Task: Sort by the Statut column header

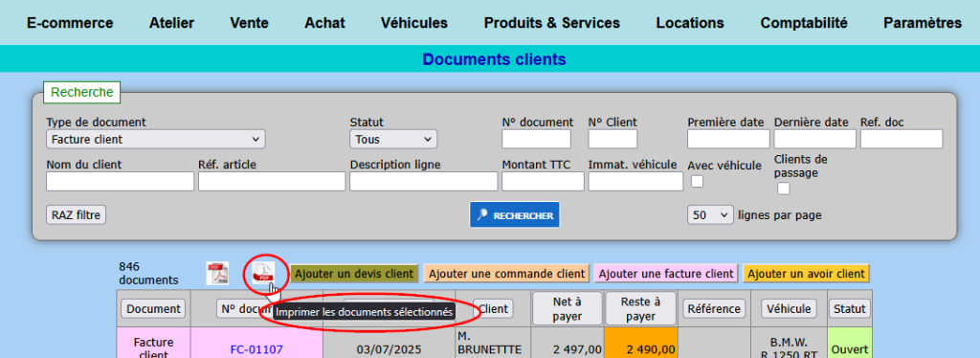Action: point(850,308)
